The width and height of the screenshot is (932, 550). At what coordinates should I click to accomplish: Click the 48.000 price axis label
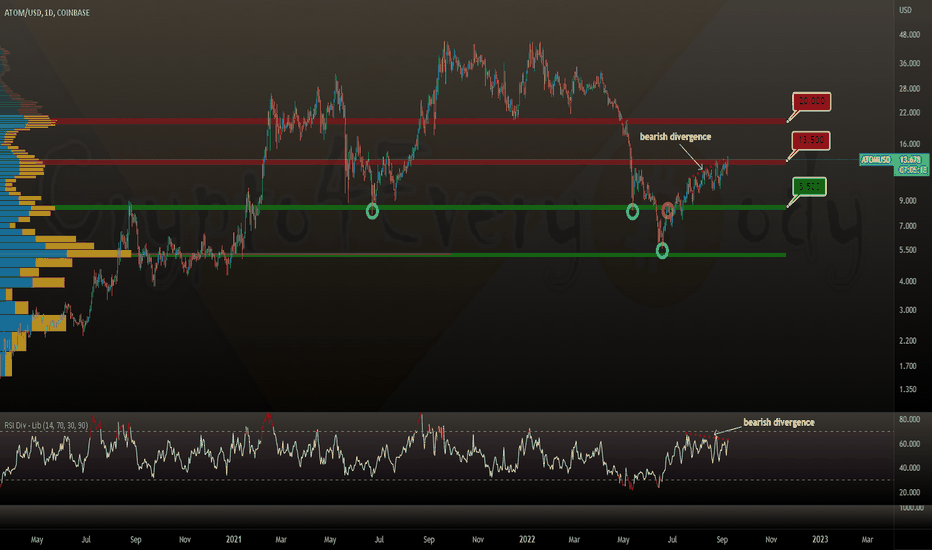click(x=910, y=35)
